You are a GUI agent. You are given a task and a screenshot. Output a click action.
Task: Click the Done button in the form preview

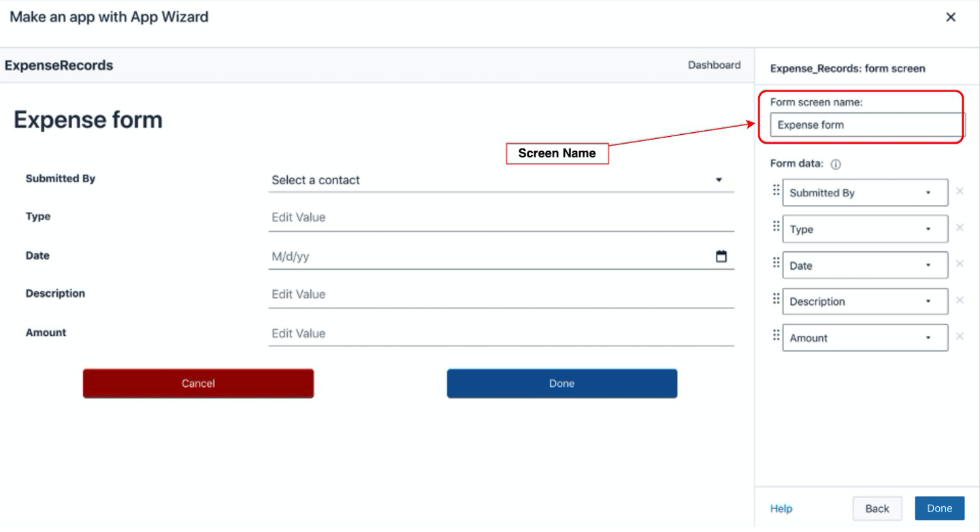(562, 384)
